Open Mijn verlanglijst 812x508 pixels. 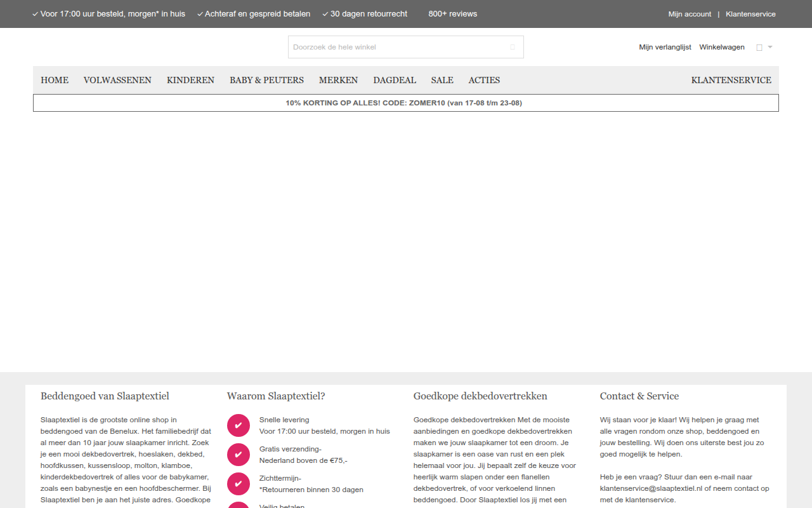[665, 47]
